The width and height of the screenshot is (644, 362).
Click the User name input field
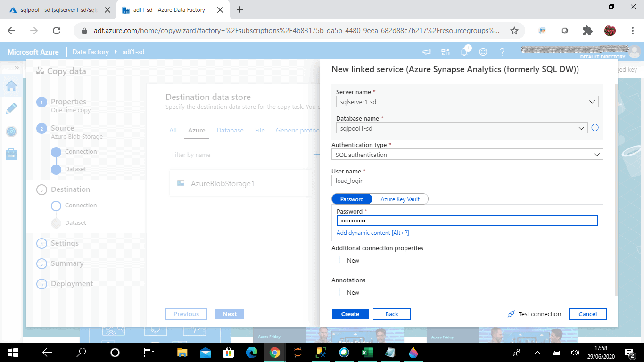(467, 181)
